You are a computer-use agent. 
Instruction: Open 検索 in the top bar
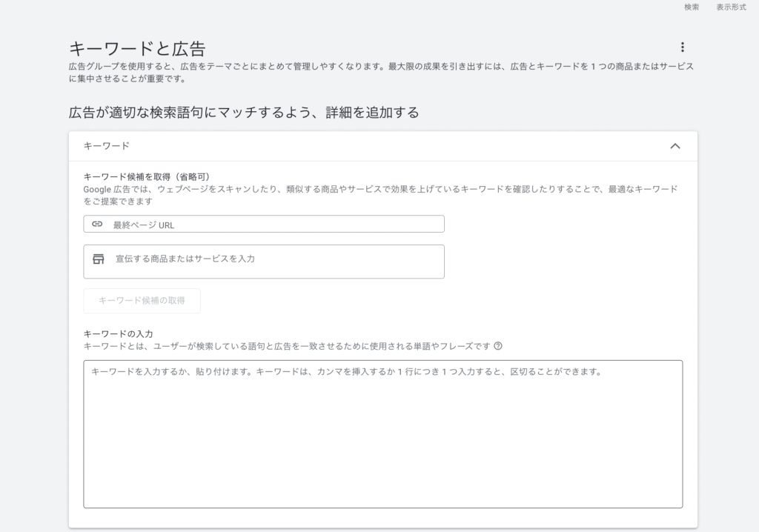point(691,7)
